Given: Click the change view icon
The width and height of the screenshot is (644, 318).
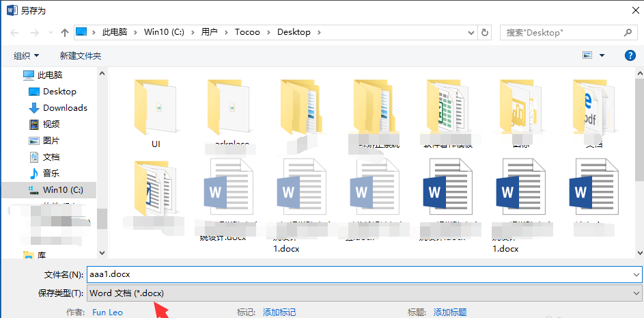Looking at the screenshot, I should point(588,55).
